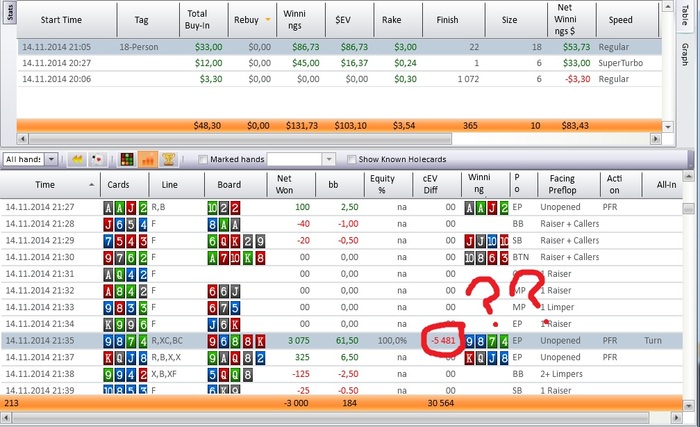Click the 18-Person tag cell
This screenshot has height=427, width=700.
(x=139, y=47)
